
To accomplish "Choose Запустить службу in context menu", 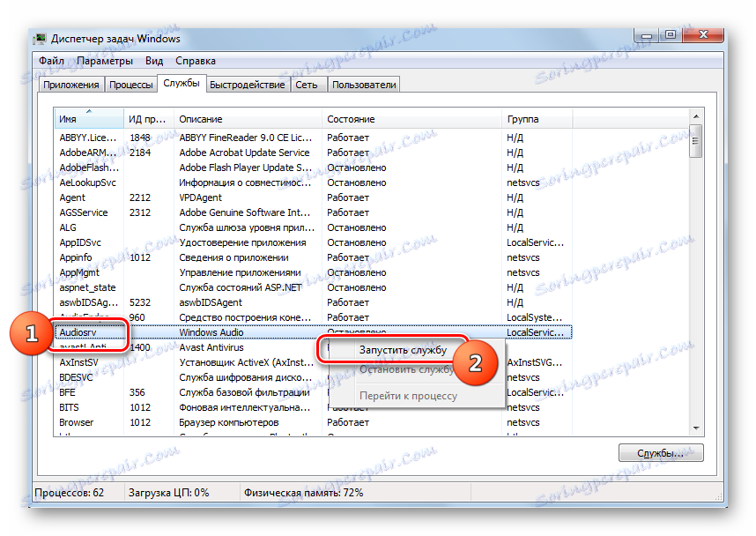I will pos(403,350).
